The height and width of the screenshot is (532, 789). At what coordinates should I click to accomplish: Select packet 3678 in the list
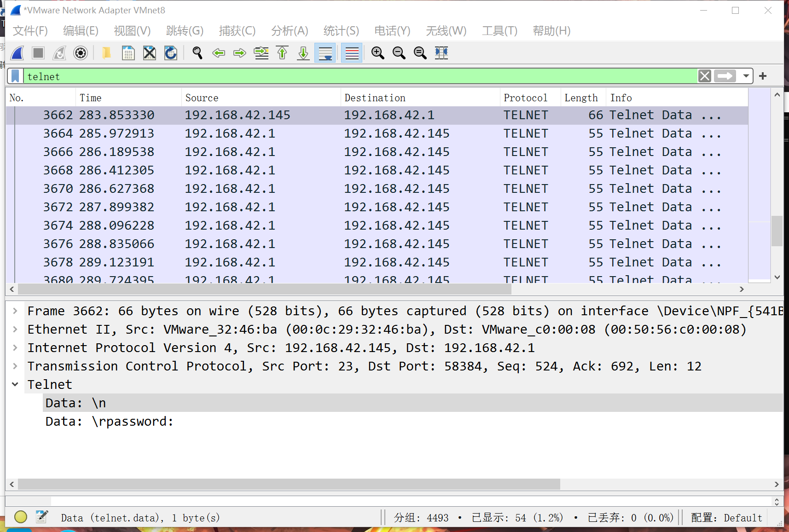[377, 262]
